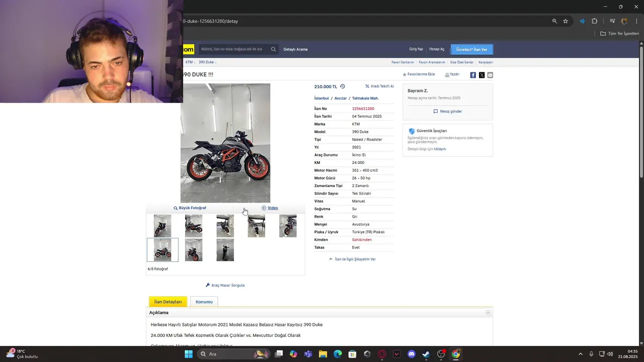This screenshot has height=362, width=644.
Task: Open the Chrome extensions puzzle icon
Action: click(x=595, y=21)
